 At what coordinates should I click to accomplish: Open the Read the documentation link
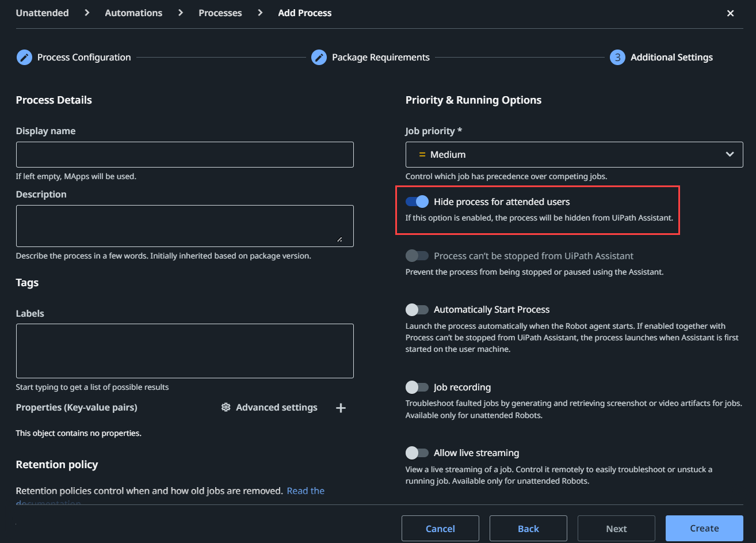point(305,490)
